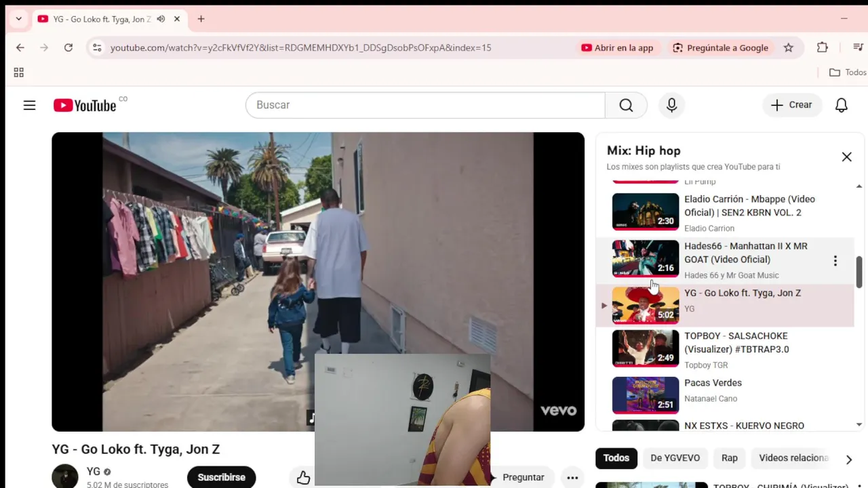Image resolution: width=868 pixels, height=488 pixels.
Task: Click Abrir en la app button
Action: [617, 47]
